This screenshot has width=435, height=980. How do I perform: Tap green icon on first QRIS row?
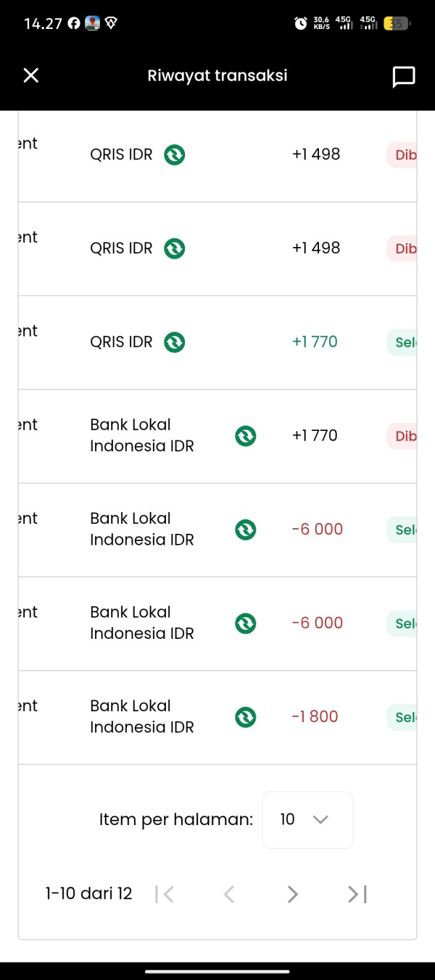[x=174, y=154]
